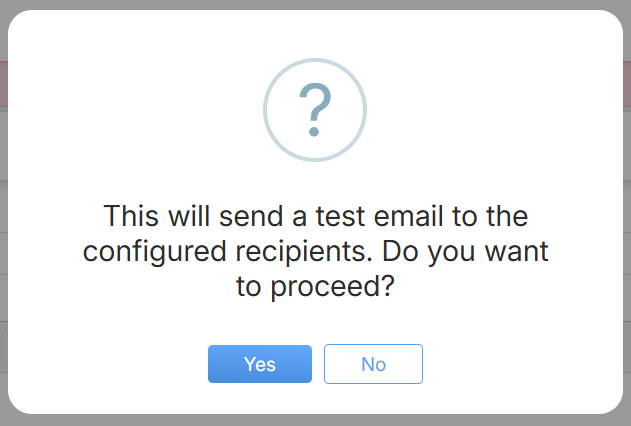Image resolution: width=631 pixels, height=426 pixels.
Task: Click the question mark icon
Action: coord(315,110)
